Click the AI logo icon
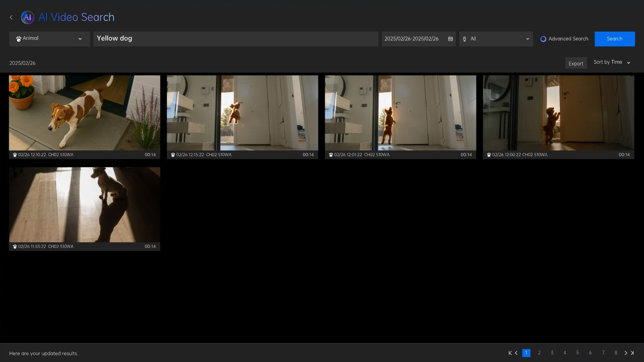This screenshot has height=362, width=644. point(27,17)
